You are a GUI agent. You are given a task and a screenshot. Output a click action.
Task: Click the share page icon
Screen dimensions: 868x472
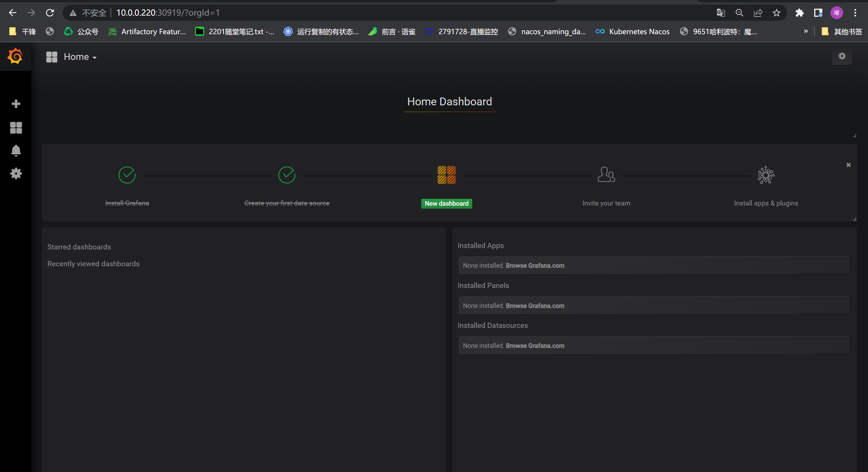coord(758,13)
